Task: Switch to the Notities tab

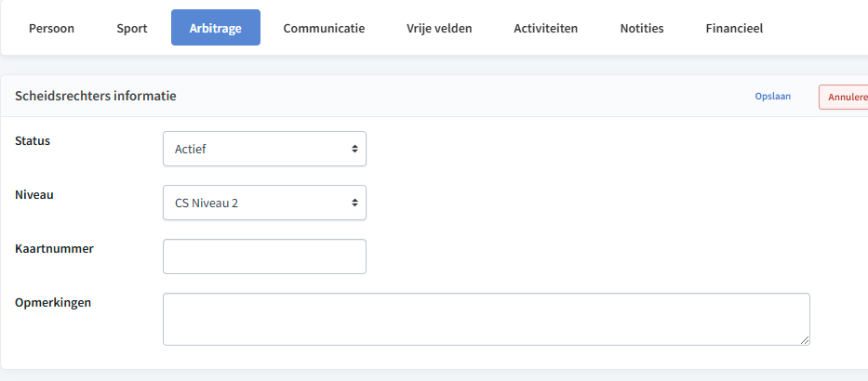Action: [642, 28]
